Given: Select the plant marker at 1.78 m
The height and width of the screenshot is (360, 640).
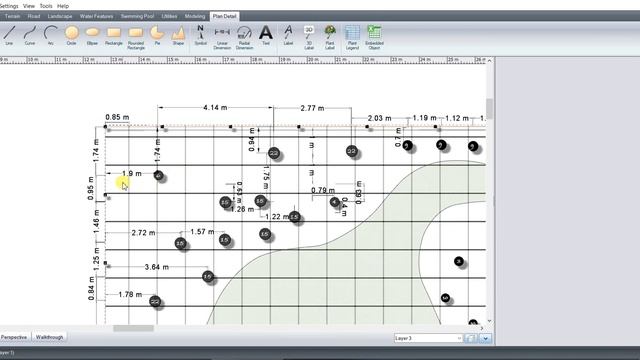Looking at the screenshot, I should click(155, 302).
